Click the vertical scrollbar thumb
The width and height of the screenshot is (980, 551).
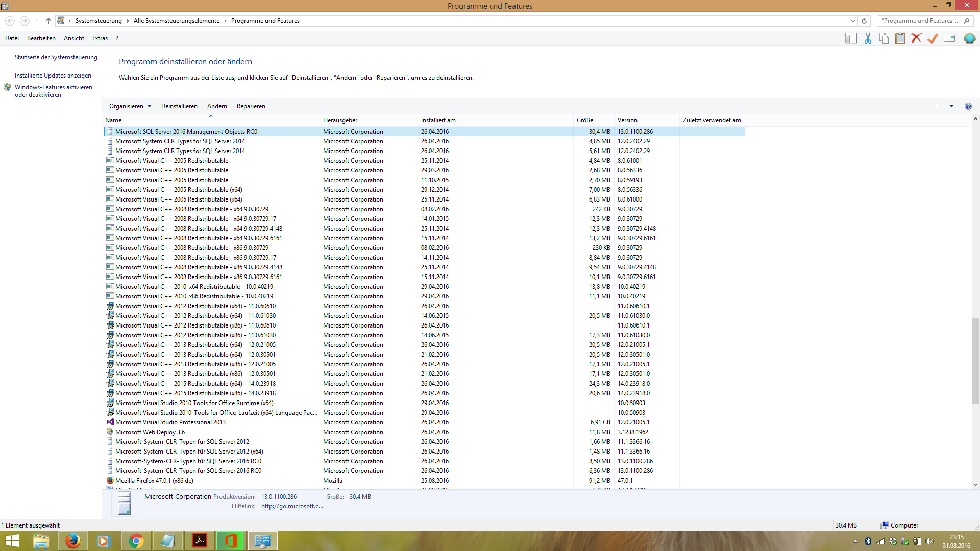975,360
